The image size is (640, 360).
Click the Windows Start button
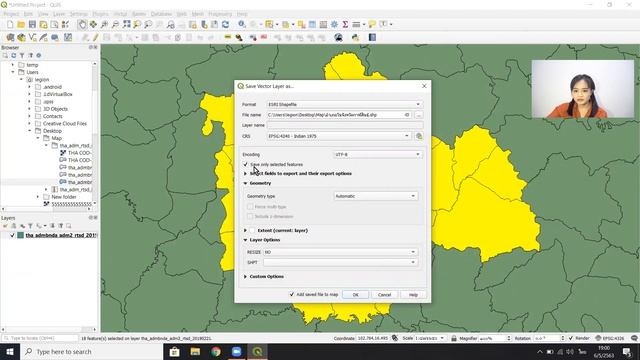(10, 352)
